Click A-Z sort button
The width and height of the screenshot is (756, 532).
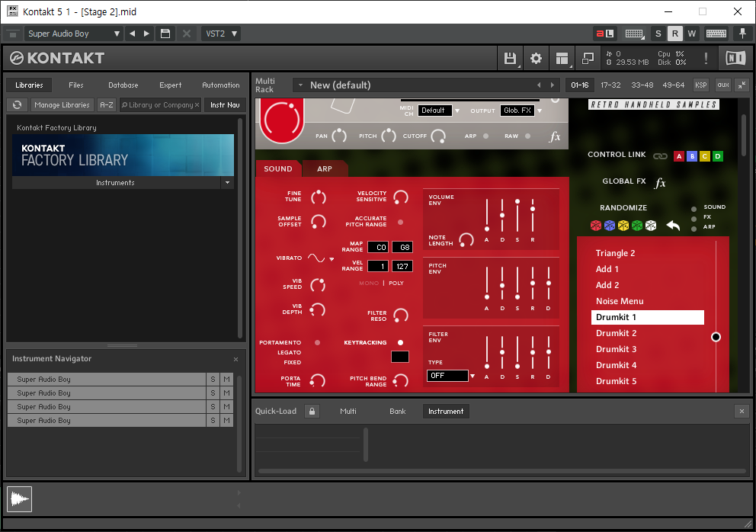point(107,104)
